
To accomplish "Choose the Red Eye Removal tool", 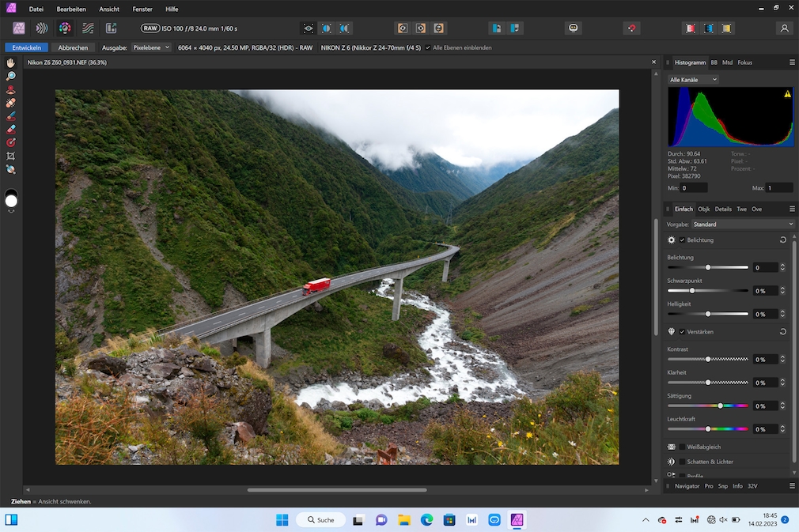I will click(x=11, y=89).
